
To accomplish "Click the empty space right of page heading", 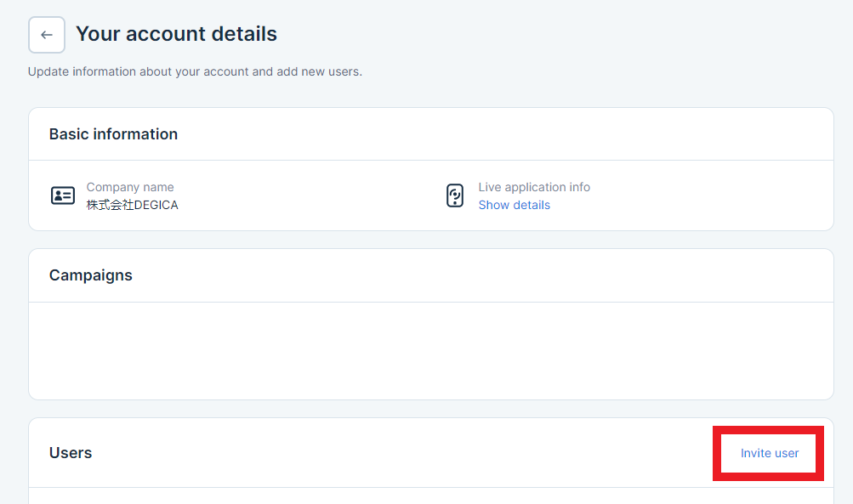I will click(x=553, y=34).
